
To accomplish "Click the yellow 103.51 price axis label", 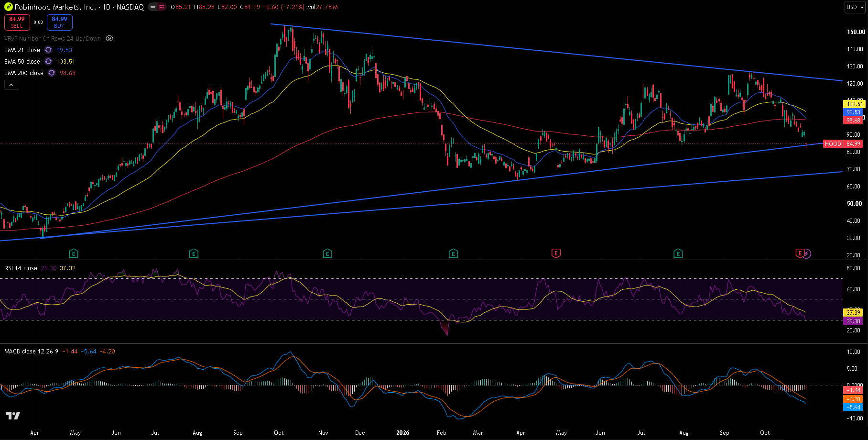I will (855, 104).
